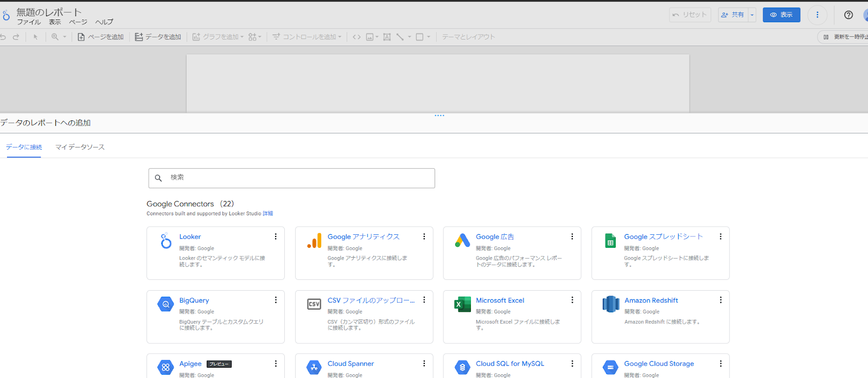Click the Microsoft Excel connector icon
Viewport: 868px width, 378px height.
click(463, 304)
